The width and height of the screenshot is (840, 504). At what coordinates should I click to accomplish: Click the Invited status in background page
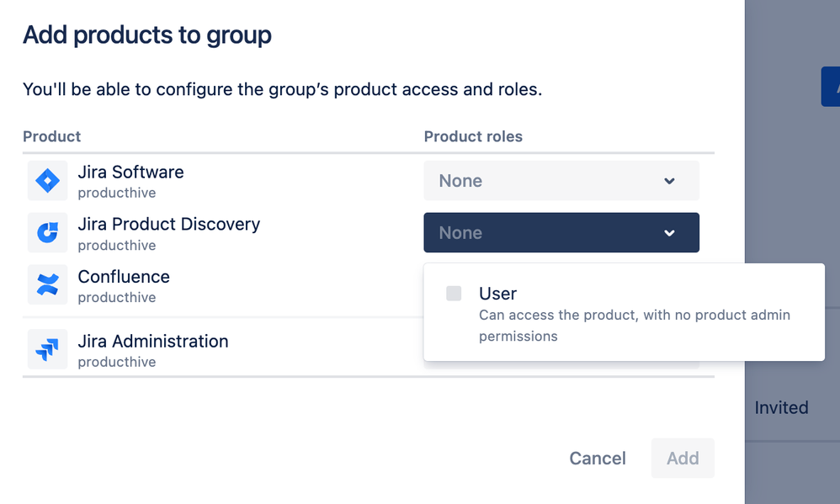coord(781,407)
